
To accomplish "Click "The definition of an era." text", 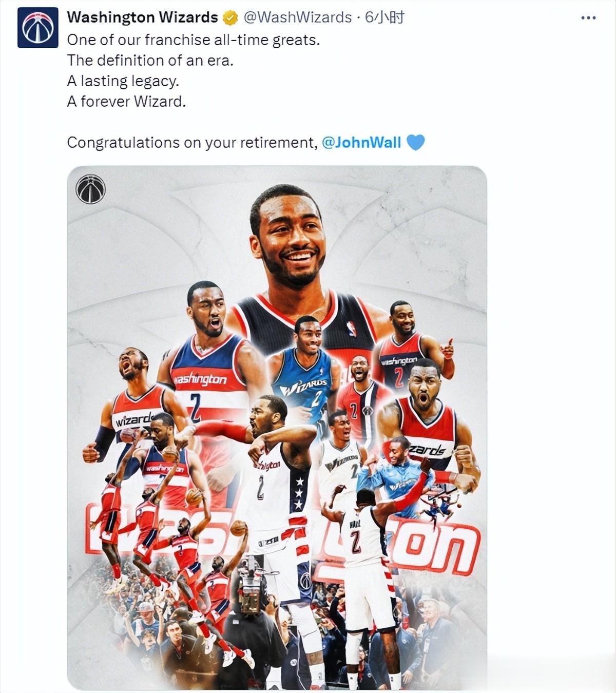I will (150, 61).
